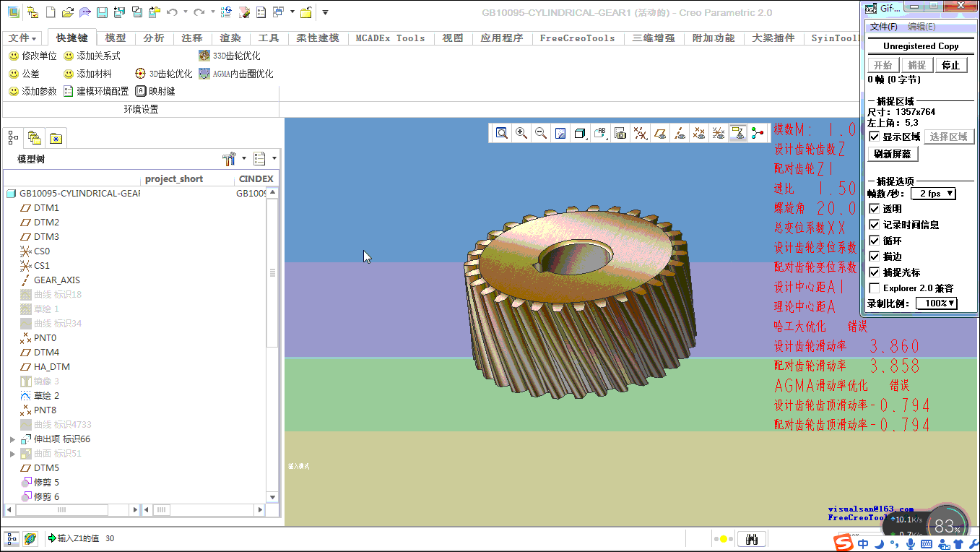
Task: Click 修改单位 command
Action: (x=32, y=56)
